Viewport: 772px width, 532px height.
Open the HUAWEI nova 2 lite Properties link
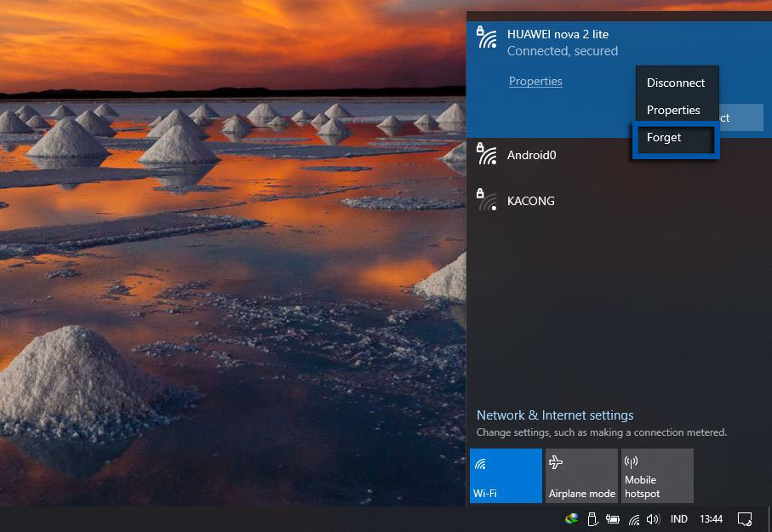(535, 81)
